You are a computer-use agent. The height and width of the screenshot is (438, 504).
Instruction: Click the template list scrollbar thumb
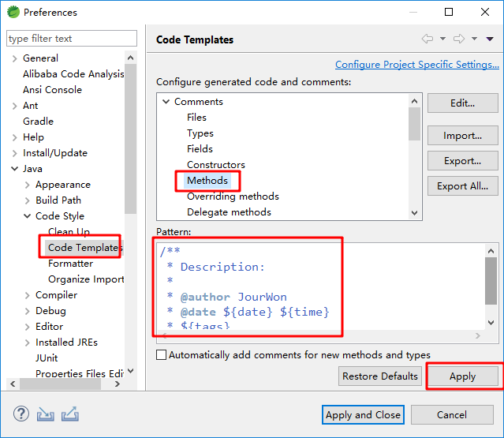point(415,124)
